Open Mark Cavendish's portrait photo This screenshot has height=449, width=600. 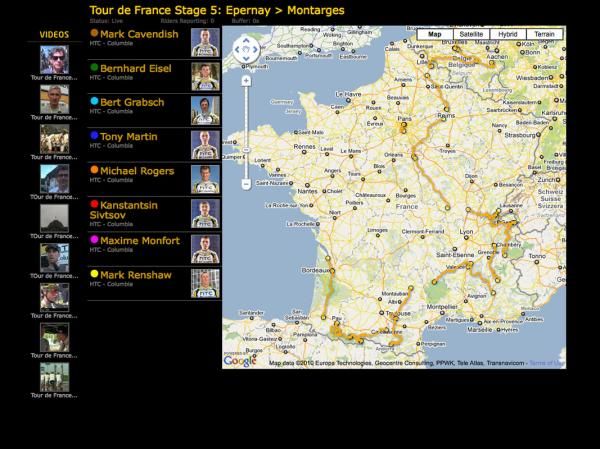click(x=205, y=42)
